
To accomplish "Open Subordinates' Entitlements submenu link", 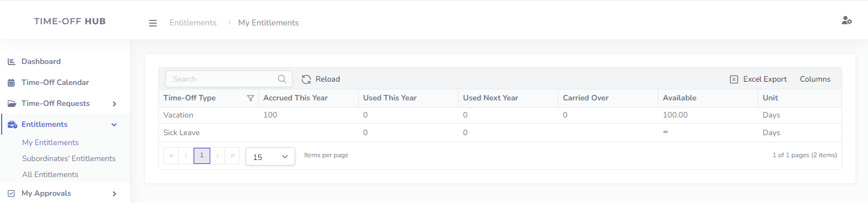I will coord(69,159).
